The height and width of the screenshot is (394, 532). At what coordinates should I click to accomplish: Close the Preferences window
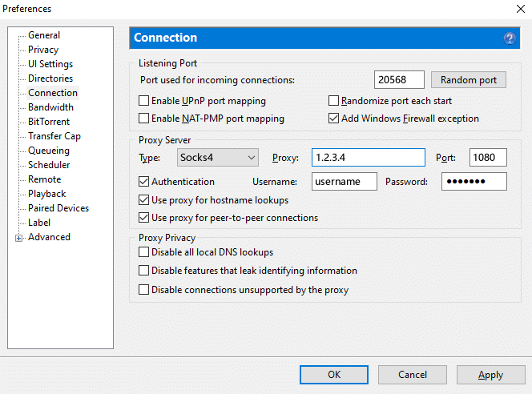click(x=521, y=9)
